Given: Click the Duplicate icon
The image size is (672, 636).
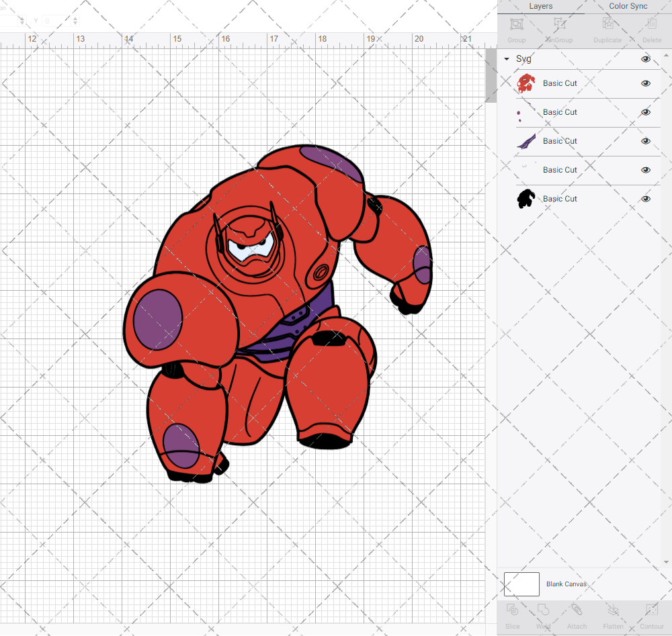Looking at the screenshot, I should click(x=607, y=24).
